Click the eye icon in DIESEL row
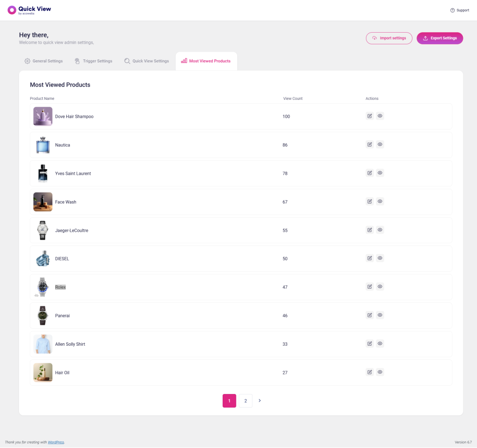 click(380, 258)
